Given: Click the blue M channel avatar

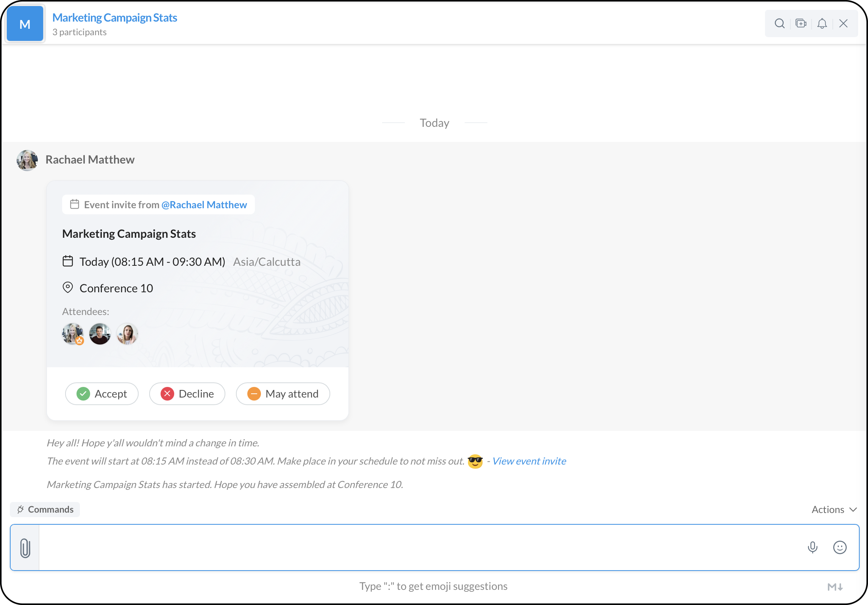Looking at the screenshot, I should point(25,24).
